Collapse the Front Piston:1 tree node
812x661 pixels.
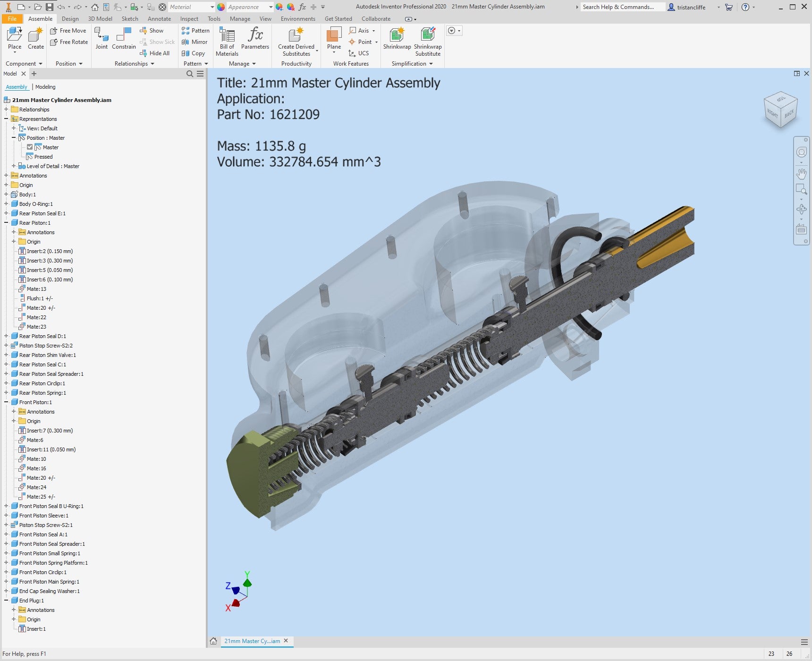6,402
